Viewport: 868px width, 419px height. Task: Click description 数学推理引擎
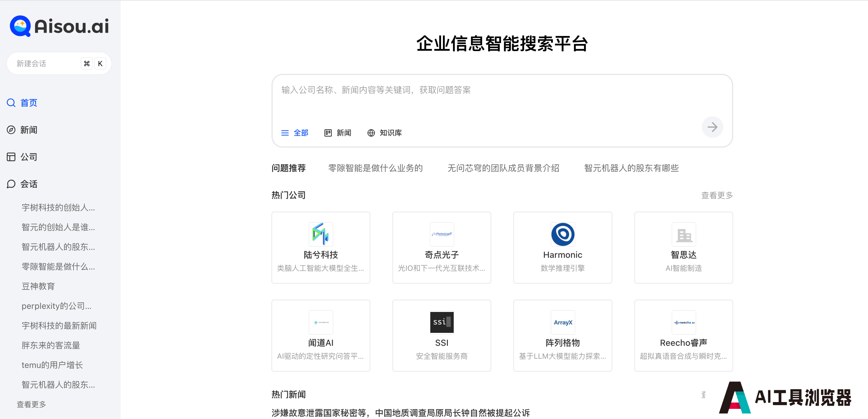click(563, 268)
